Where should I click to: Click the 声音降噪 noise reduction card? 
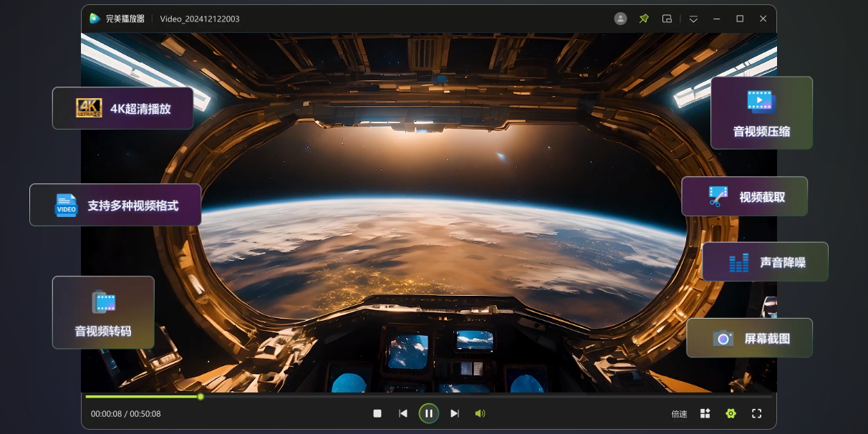pyautogui.click(x=765, y=262)
